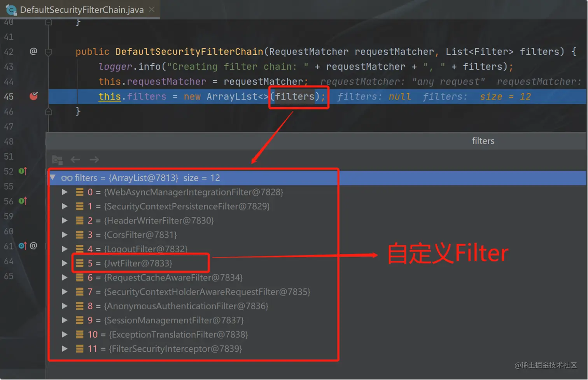Viewport: 588px width, 380px height.
Task: Expand element 10 ExceptionTranslationFilter
Action: coord(65,335)
